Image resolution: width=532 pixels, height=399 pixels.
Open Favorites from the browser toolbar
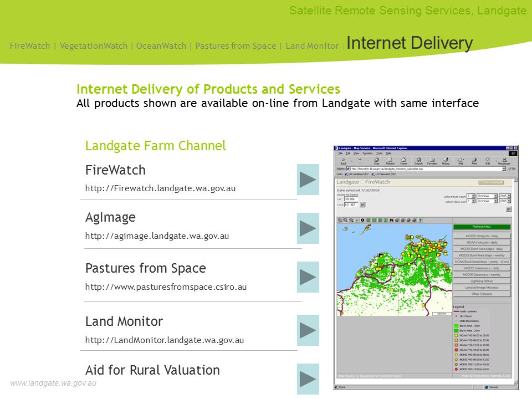tap(432, 161)
